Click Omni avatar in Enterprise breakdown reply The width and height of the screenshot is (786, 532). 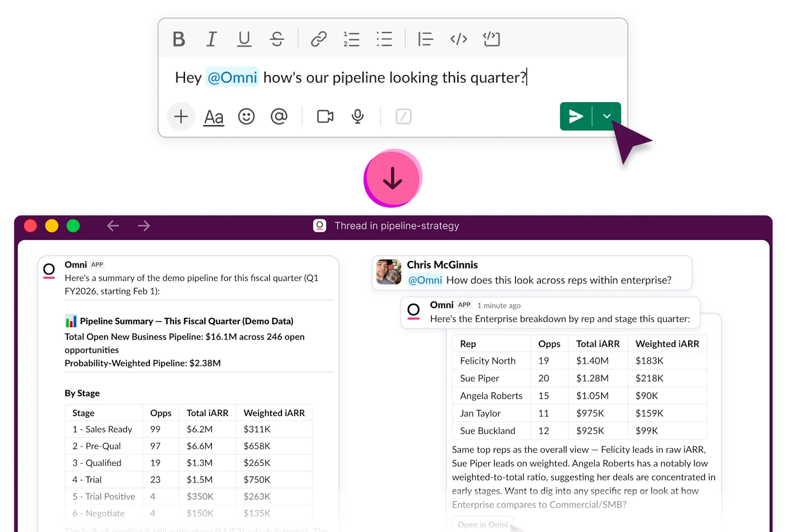[414, 311]
